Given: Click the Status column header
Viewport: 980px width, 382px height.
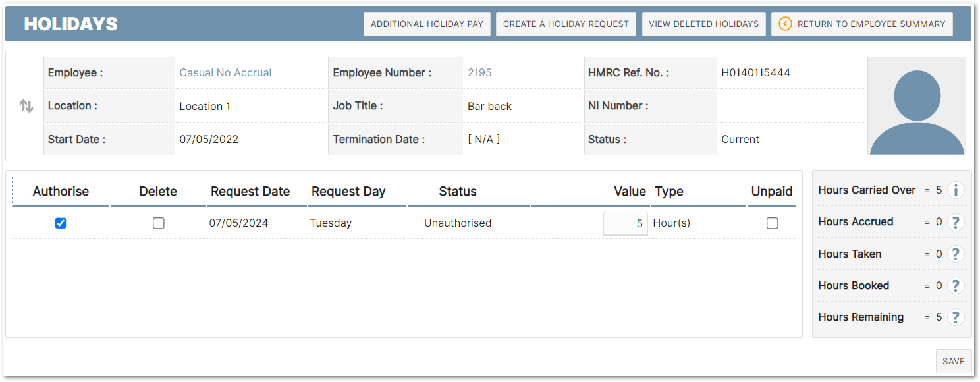Looking at the screenshot, I should click(458, 192).
